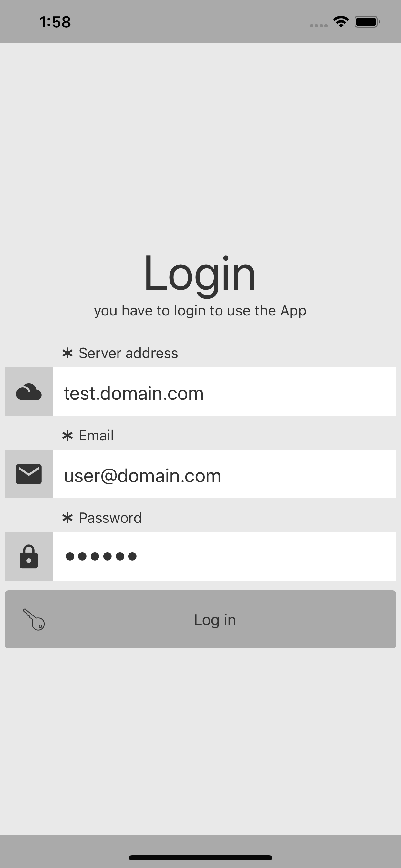Tap the 1:58 clock in status bar

55,22
